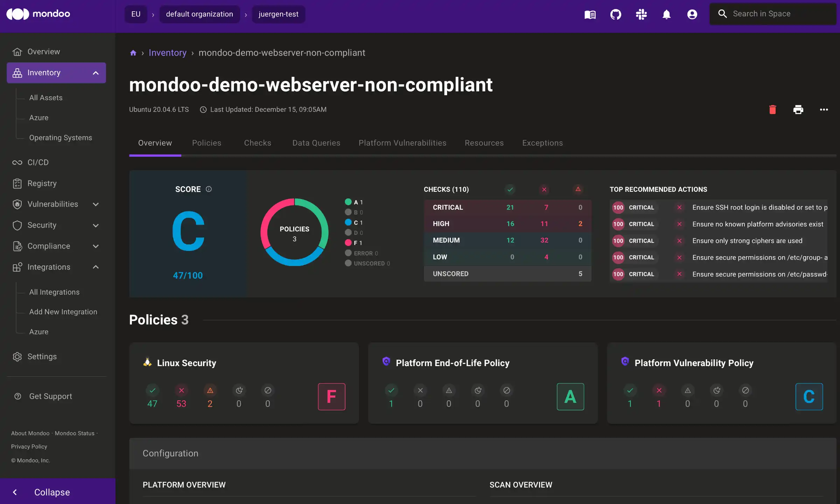Click the Inventory breadcrumb navigation link
The image size is (840, 504).
167,54
